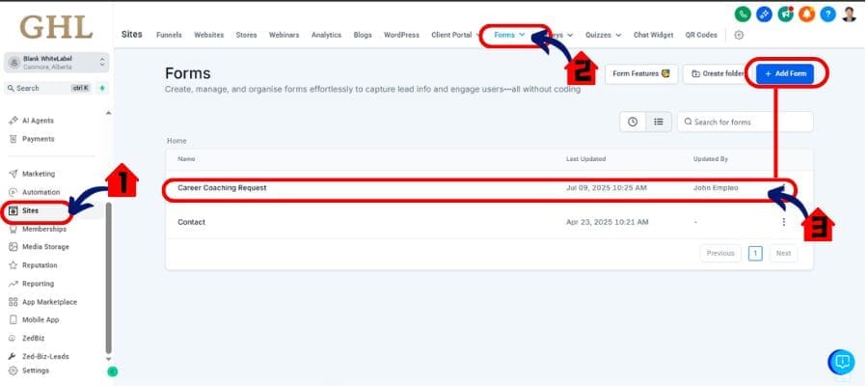Switch to the Chat Widget tab
The width and height of the screenshot is (868, 386).
tap(653, 35)
